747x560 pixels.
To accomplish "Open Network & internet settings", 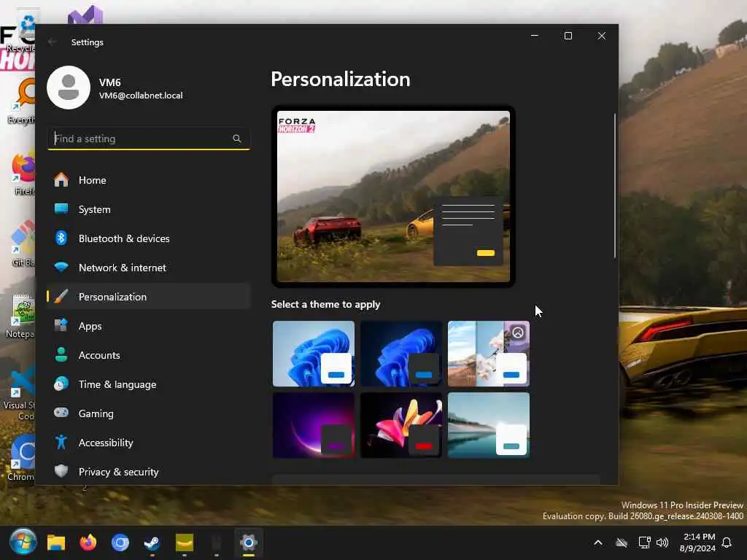I will click(149, 268).
